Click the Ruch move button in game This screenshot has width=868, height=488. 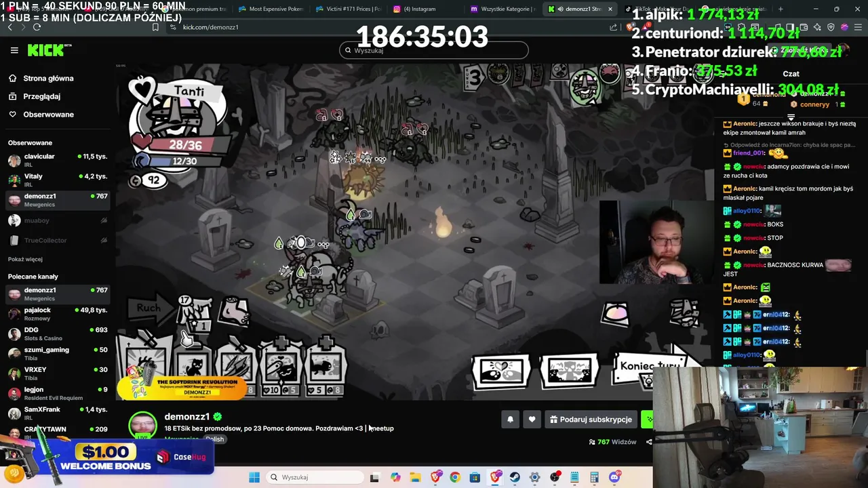149,308
